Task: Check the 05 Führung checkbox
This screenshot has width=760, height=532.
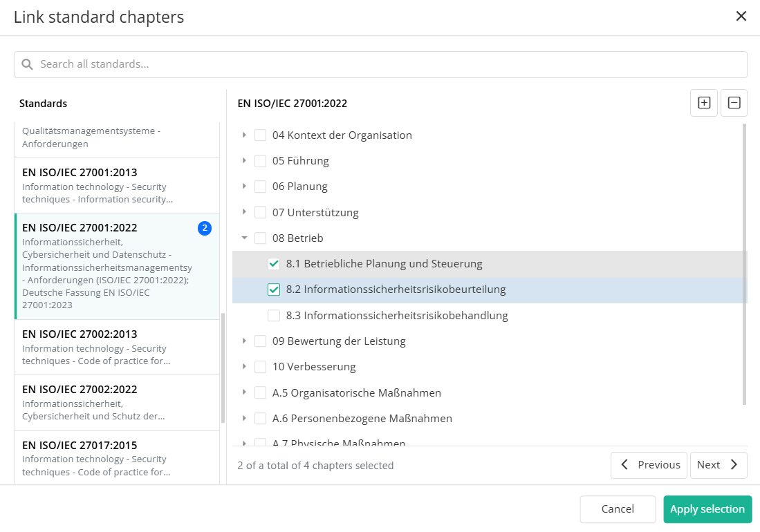Action: (x=260, y=161)
